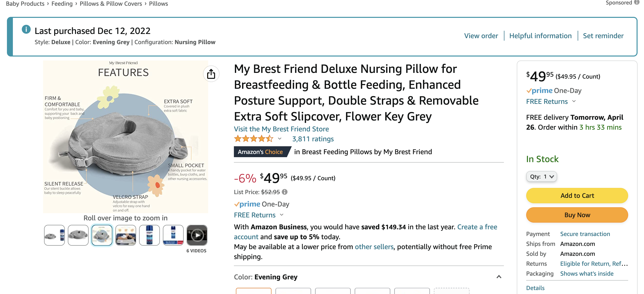Select the fourth thumbnail showing pillow in use
The height and width of the screenshot is (294, 644).
(x=125, y=235)
